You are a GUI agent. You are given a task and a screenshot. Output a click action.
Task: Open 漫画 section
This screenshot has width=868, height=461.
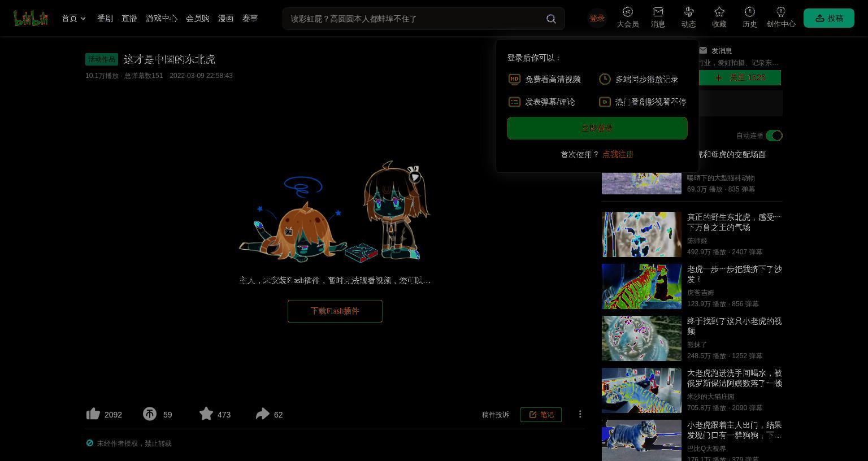(x=226, y=18)
